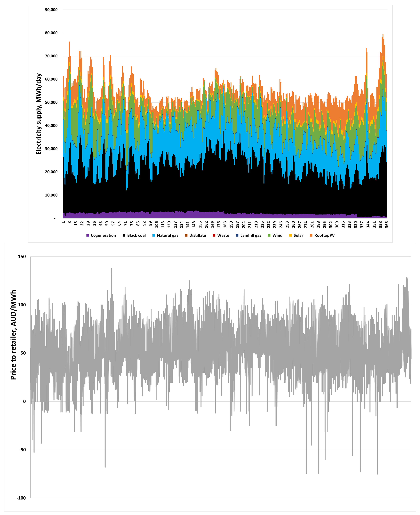Click day 365 on the x-axis
This screenshot has width=420, height=515.
[387, 225]
